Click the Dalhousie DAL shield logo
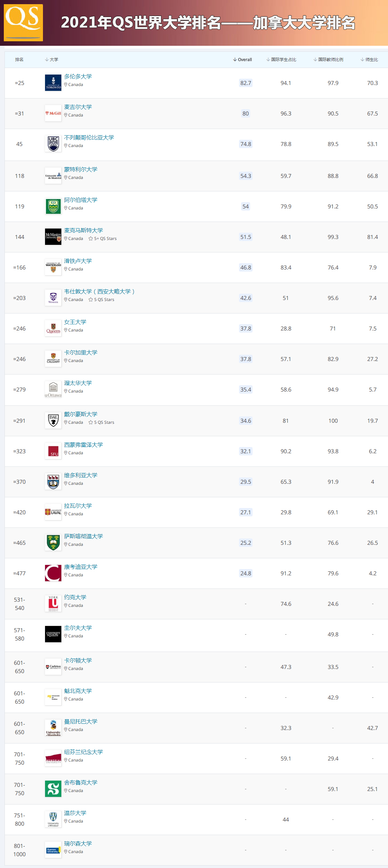The image size is (388, 868). [x=53, y=420]
